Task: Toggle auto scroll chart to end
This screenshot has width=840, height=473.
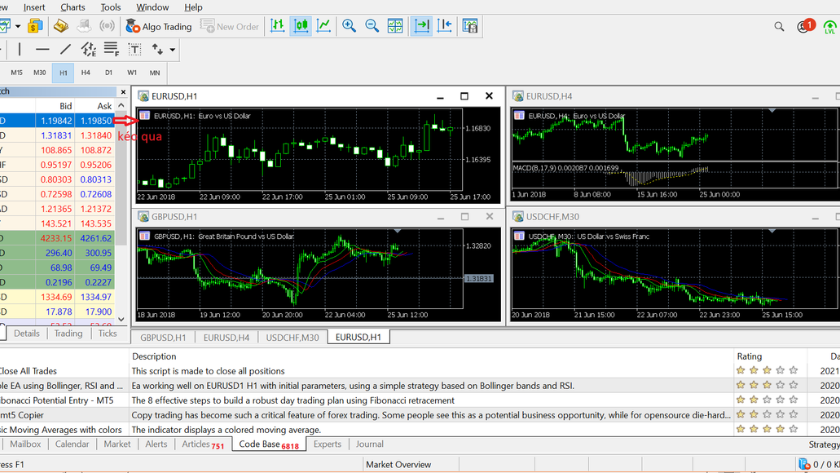Action: pyautogui.click(x=422, y=26)
